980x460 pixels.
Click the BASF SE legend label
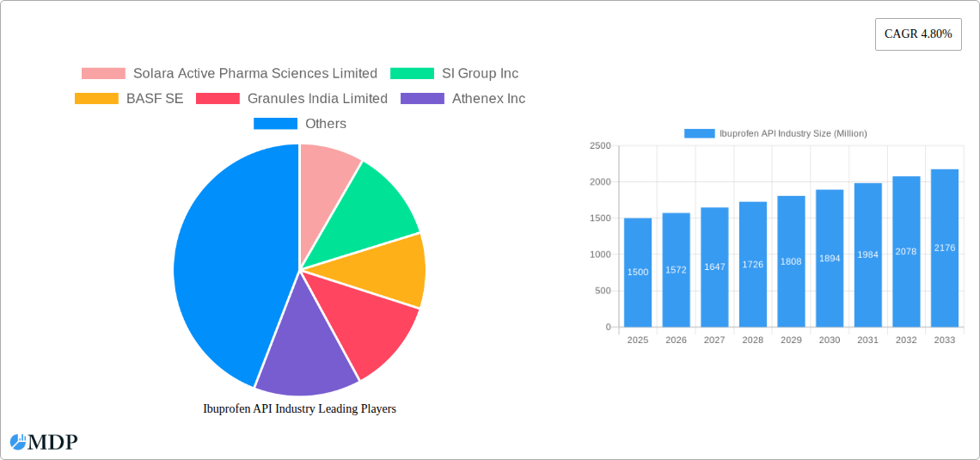155,98
